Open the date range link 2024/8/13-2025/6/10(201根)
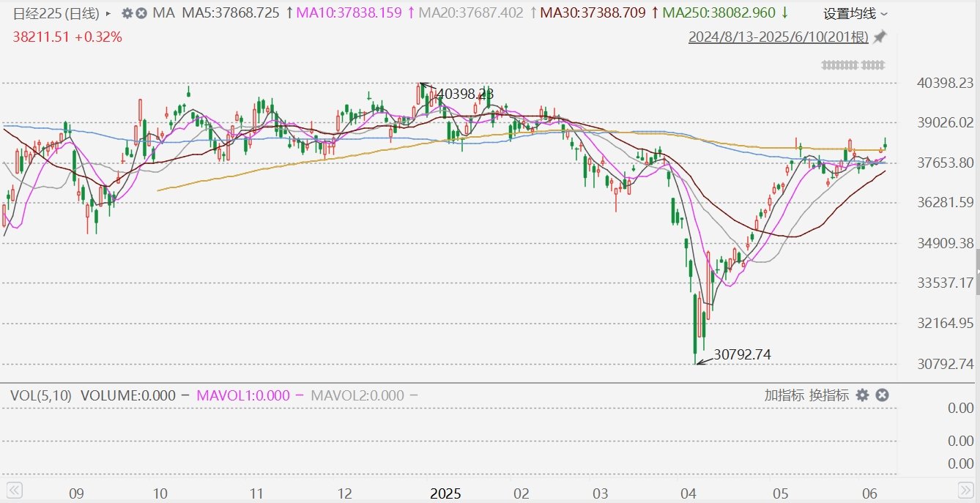 [x=778, y=37]
